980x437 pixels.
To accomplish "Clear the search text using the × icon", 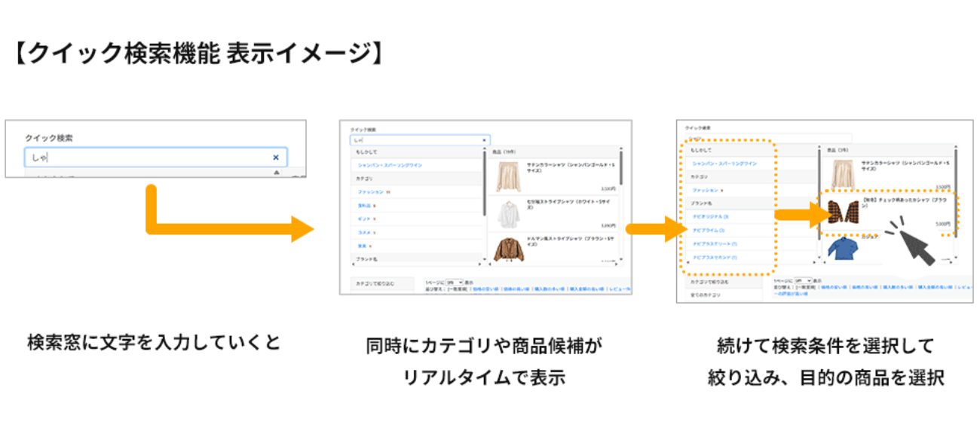I will click(x=484, y=140).
